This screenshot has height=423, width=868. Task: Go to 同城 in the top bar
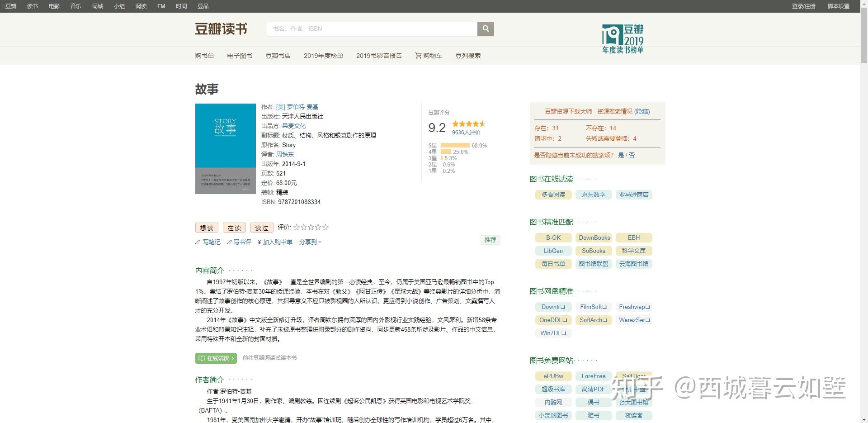pos(98,6)
